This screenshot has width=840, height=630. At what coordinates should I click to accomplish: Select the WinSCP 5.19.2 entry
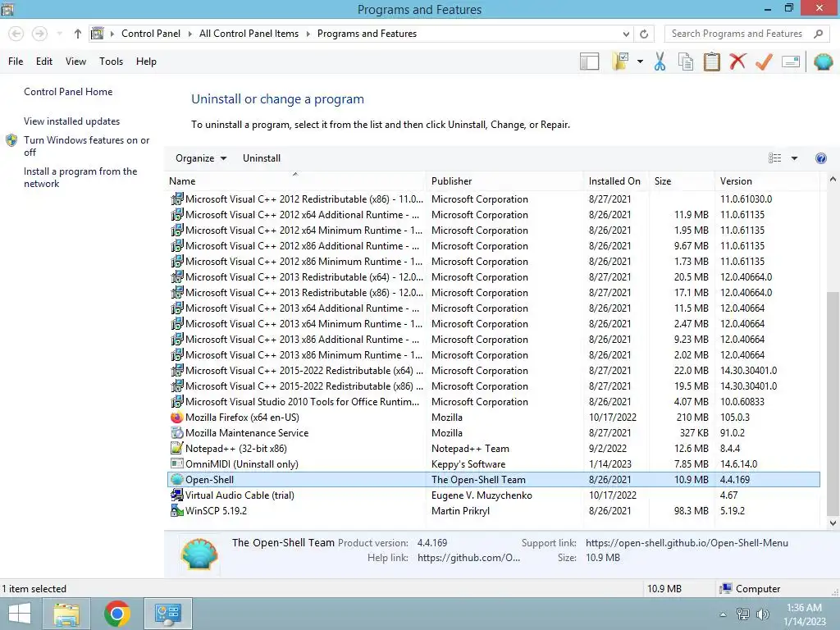(x=494, y=510)
